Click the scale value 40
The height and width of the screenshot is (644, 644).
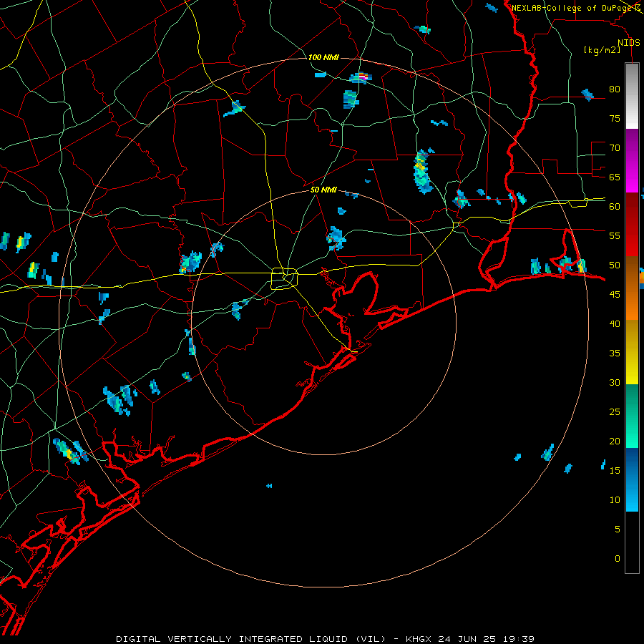(615, 323)
